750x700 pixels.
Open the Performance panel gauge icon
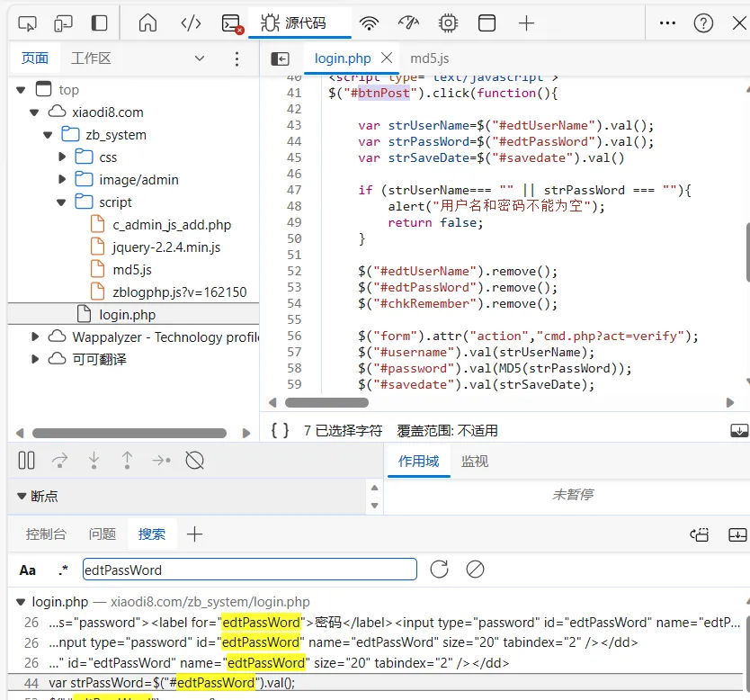tap(408, 23)
